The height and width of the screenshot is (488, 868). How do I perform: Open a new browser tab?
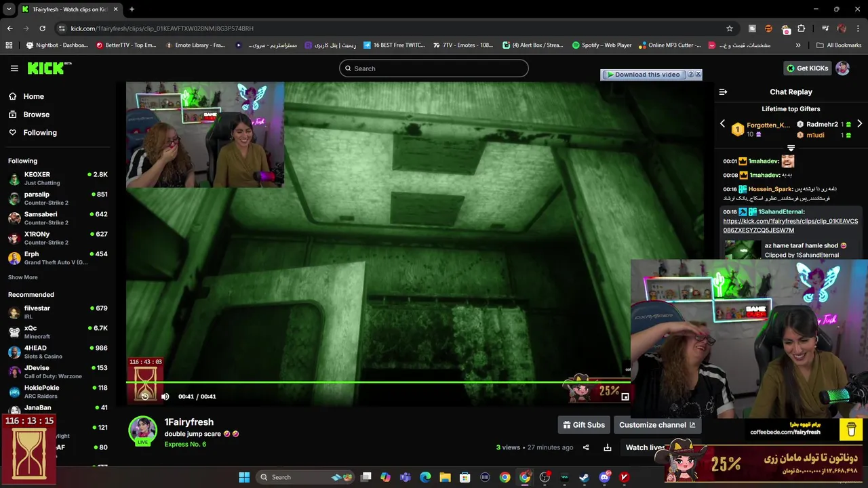(132, 9)
